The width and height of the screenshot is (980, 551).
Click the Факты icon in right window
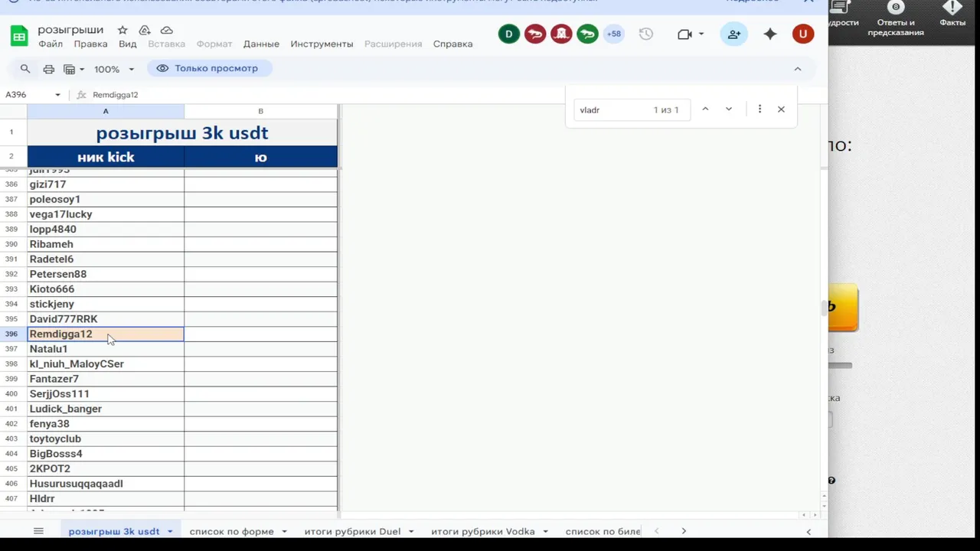952,14
